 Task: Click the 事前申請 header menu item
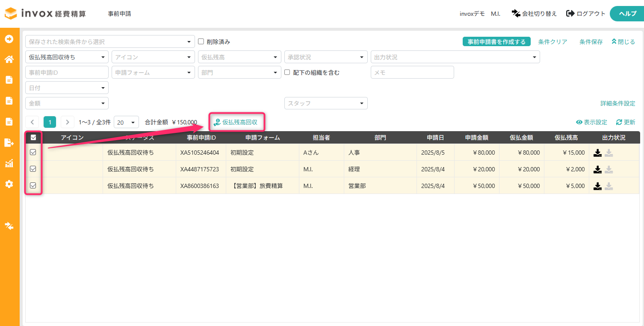120,14
